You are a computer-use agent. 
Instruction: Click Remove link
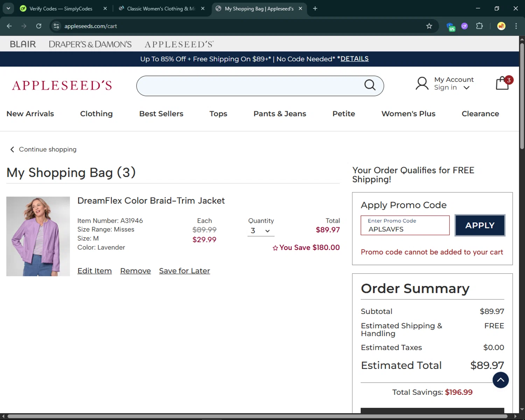click(x=135, y=271)
